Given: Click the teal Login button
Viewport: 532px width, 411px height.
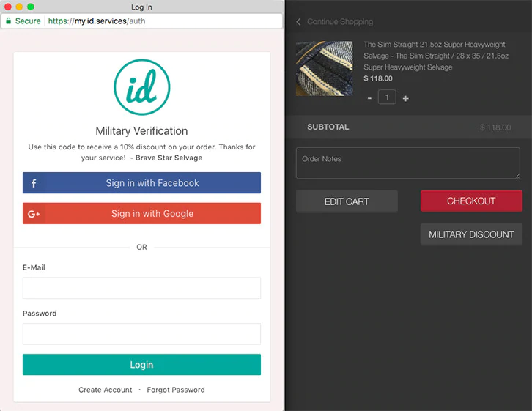Looking at the screenshot, I should click(142, 365).
